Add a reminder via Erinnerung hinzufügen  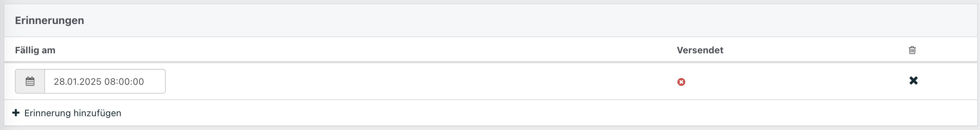click(67, 113)
